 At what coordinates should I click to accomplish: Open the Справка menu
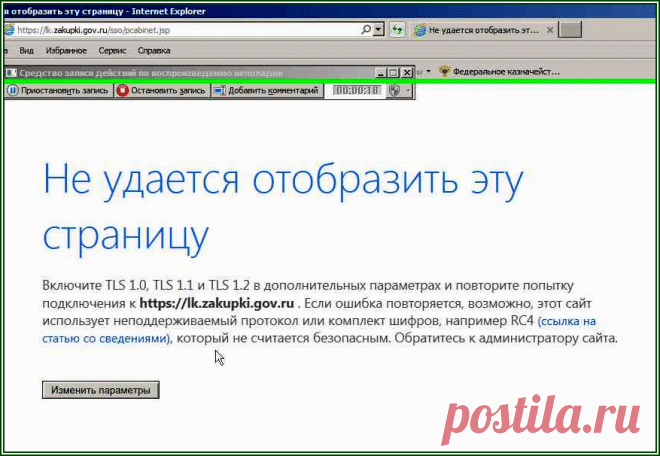coord(154,51)
